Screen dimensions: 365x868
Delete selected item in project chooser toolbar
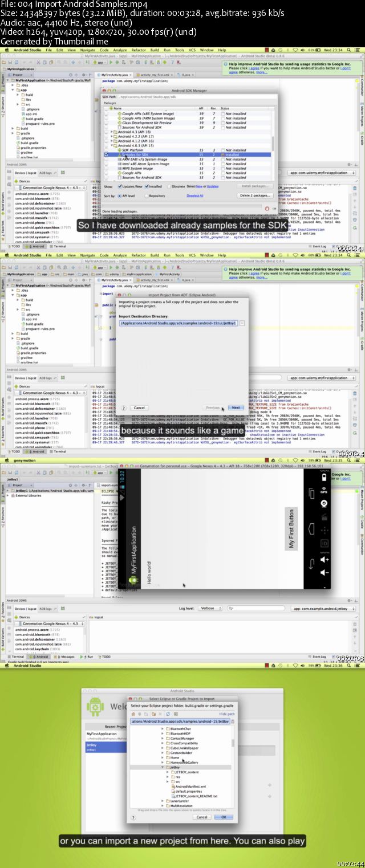[x=160, y=714]
